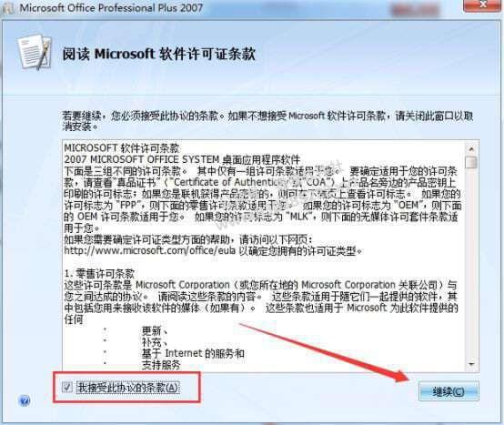Viewport: 504px width, 425px height.
Task: Close the Office 2007 setup window
Action: point(482,5)
